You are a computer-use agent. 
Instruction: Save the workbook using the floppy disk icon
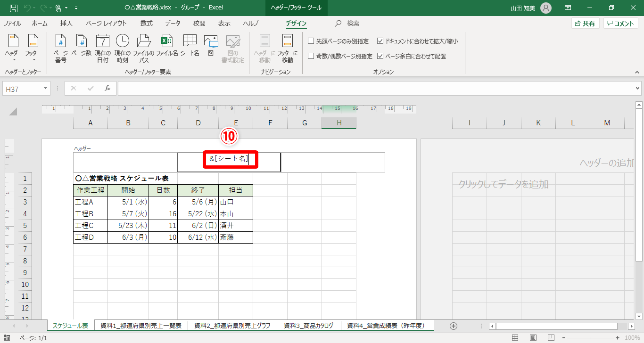[14, 8]
